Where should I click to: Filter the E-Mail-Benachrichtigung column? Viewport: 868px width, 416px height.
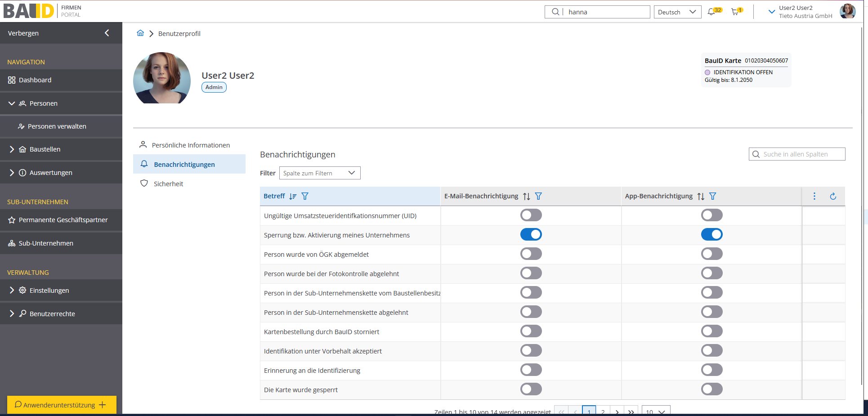538,196
